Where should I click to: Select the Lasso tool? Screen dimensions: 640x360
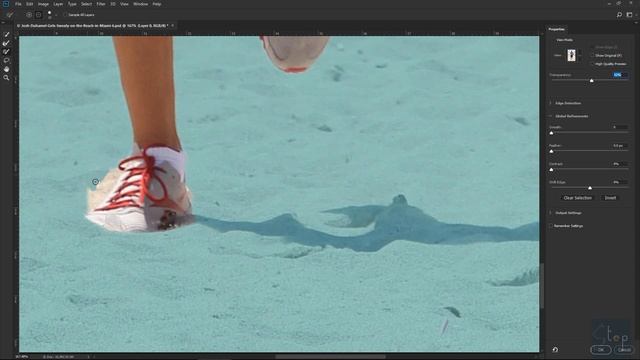(6, 60)
